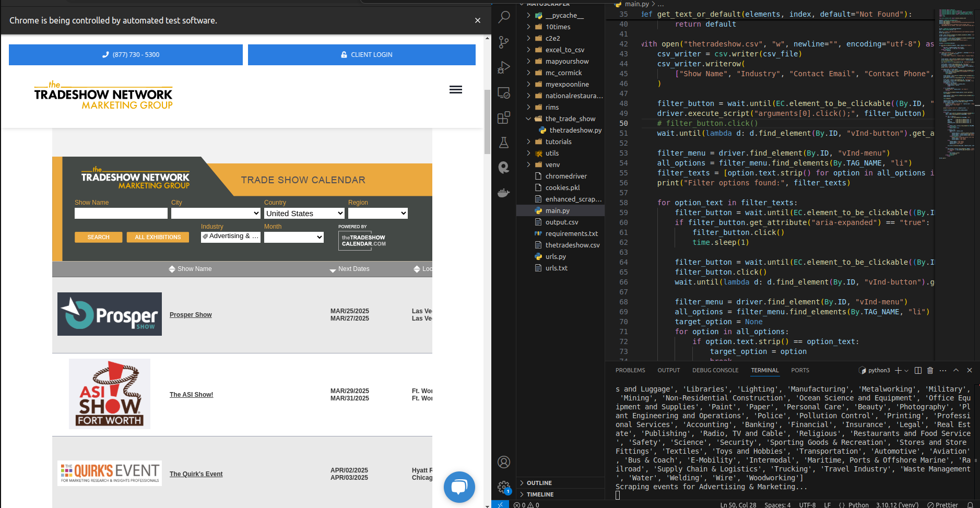Image resolution: width=980 pixels, height=508 pixels.
Task: Switch to TERMINAL panel tab
Action: tap(765, 370)
